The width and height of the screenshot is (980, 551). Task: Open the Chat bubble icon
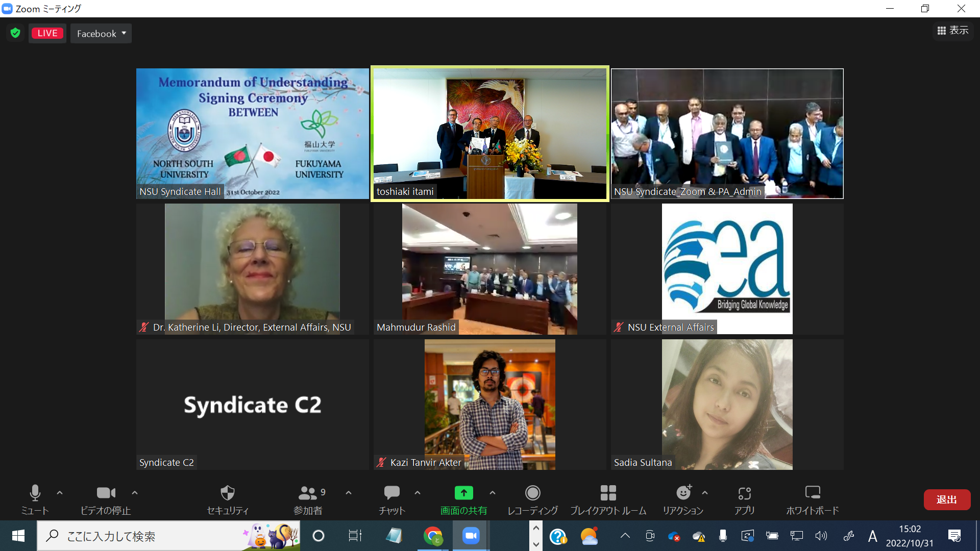click(x=391, y=493)
